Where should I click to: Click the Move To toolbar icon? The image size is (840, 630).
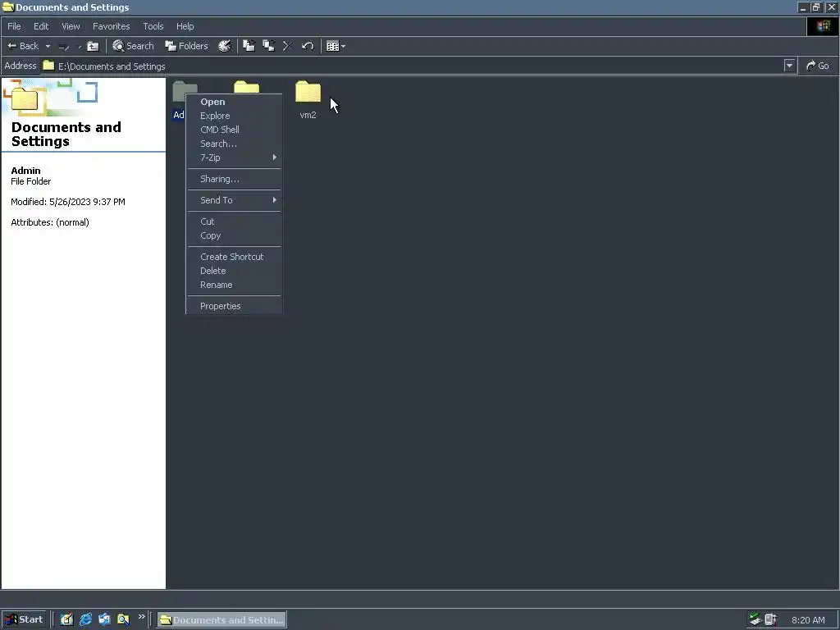pos(249,46)
